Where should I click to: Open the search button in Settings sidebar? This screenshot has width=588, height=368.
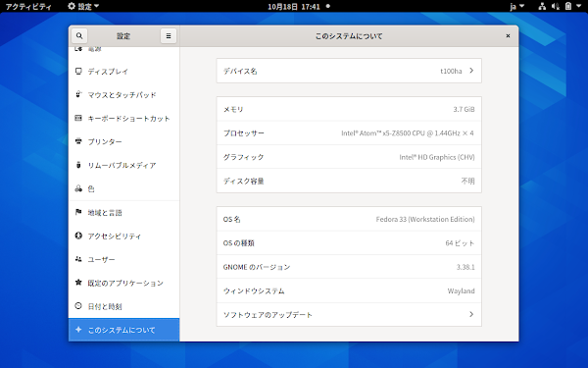click(x=79, y=36)
